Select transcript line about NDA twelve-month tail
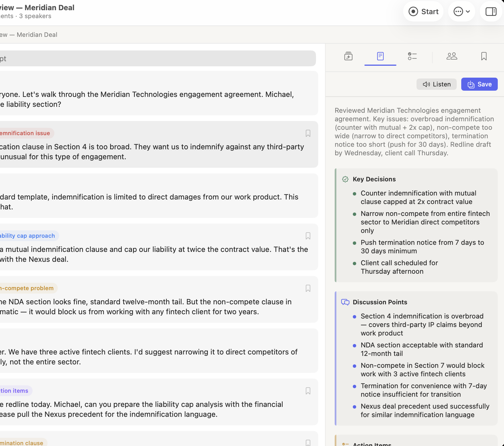504x446 pixels. pos(146,307)
